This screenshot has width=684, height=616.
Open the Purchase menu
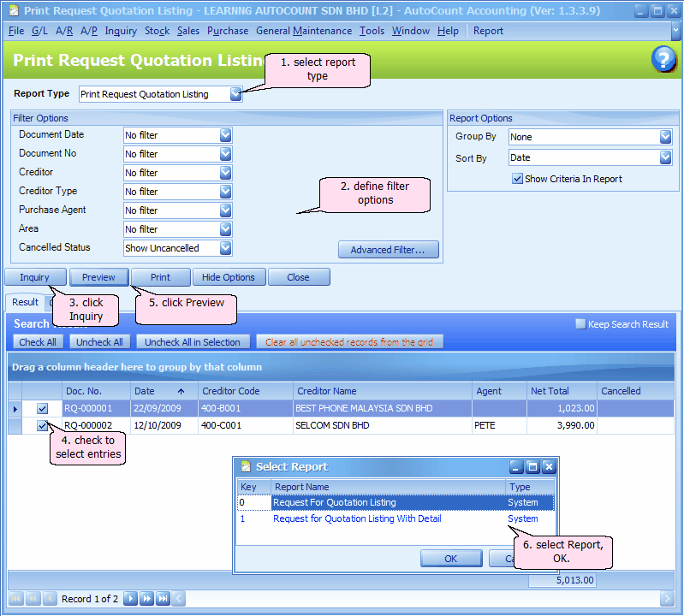click(228, 31)
